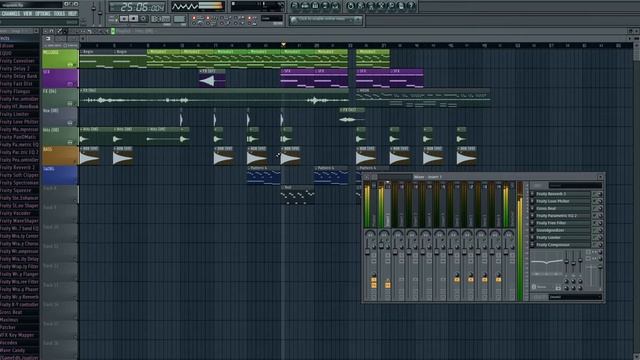This screenshot has height=360, width=640.
Task: Open the Step Sequencer shortcut icon
Action: (305, 6)
